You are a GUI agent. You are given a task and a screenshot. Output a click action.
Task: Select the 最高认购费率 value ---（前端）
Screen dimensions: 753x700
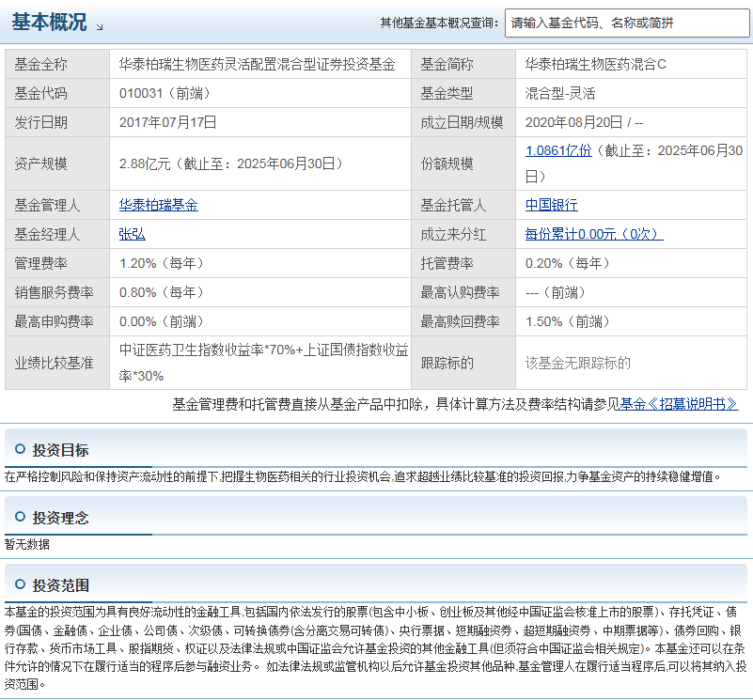[556, 292]
